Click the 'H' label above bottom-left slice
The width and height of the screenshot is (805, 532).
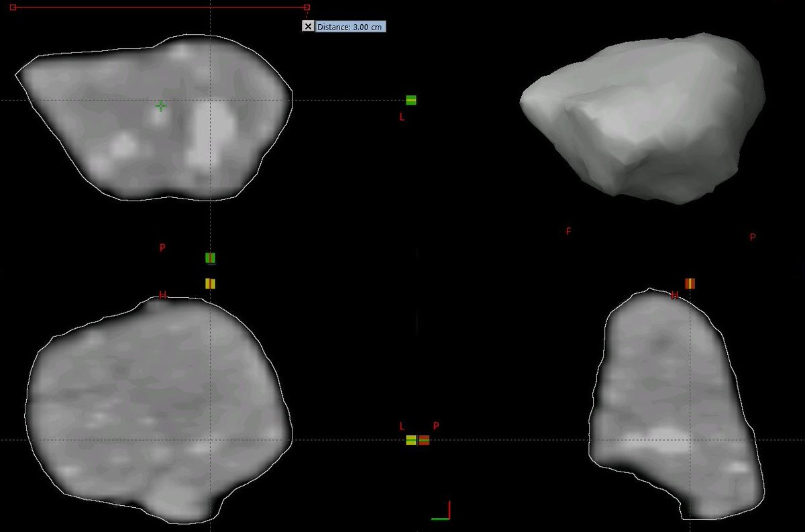coord(162,295)
